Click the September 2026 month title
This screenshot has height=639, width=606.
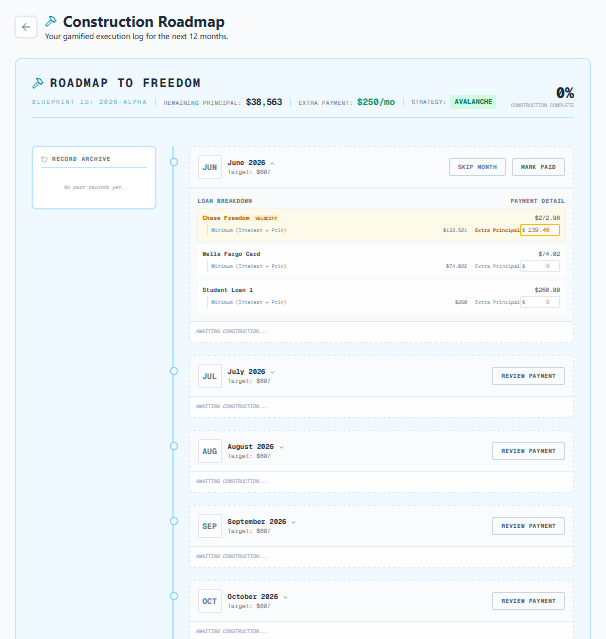click(x=257, y=522)
